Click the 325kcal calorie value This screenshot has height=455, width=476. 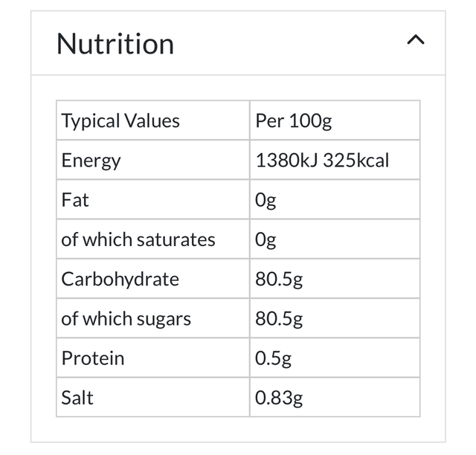click(356, 160)
